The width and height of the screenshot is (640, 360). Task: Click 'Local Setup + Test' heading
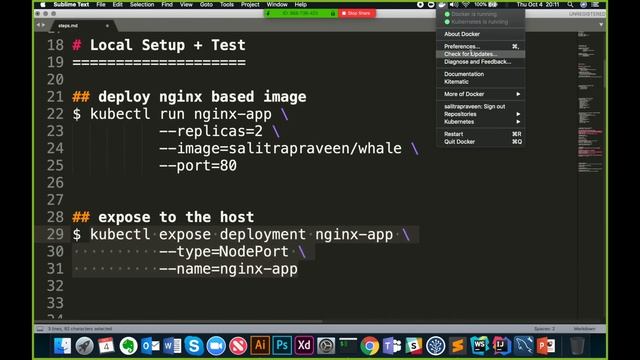[x=168, y=45]
